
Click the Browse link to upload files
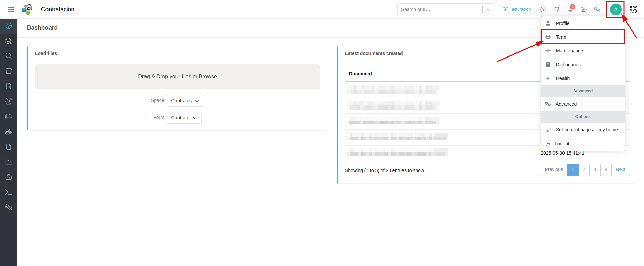(x=207, y=77)
